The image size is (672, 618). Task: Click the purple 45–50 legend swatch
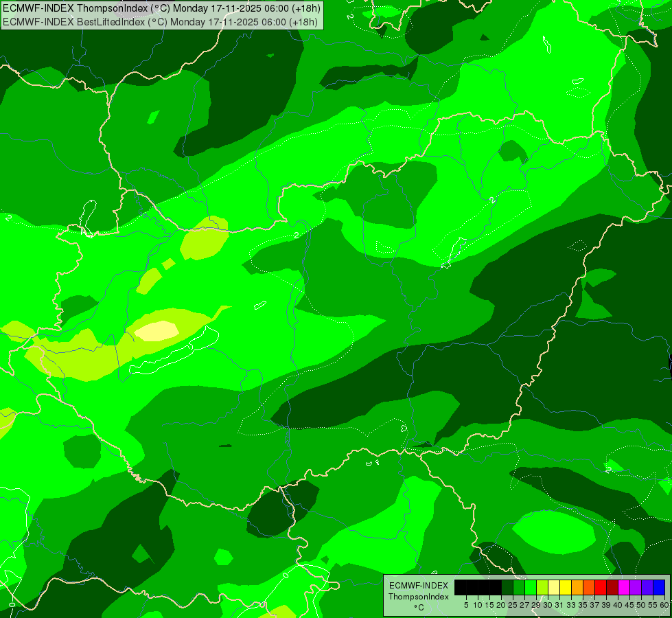point(636,587)
